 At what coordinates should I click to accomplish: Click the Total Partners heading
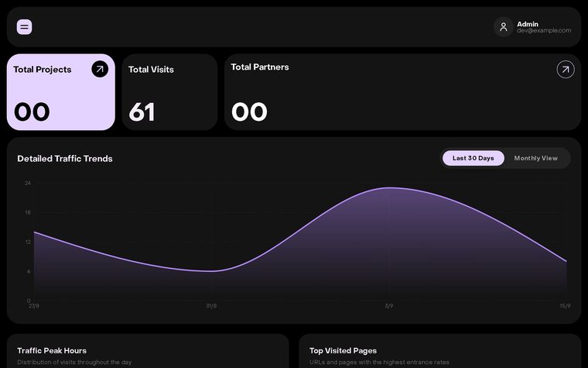pyautogui.click(x=259, y=67)
